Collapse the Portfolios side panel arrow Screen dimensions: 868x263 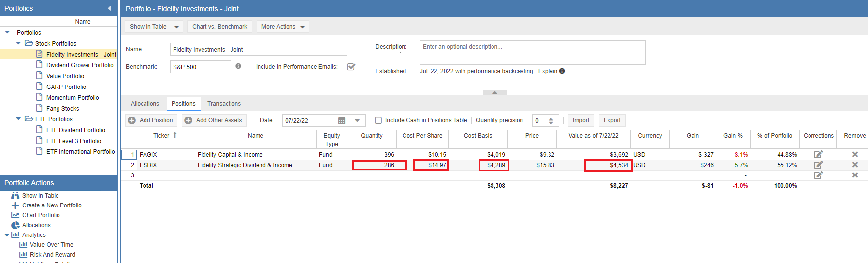click(x=109, y=8)
